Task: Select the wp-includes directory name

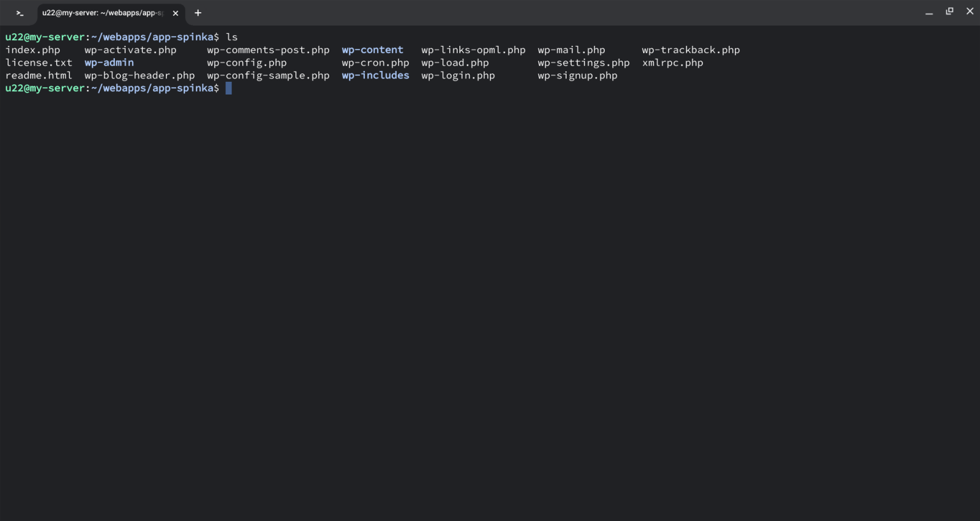Action: point(375,75)
